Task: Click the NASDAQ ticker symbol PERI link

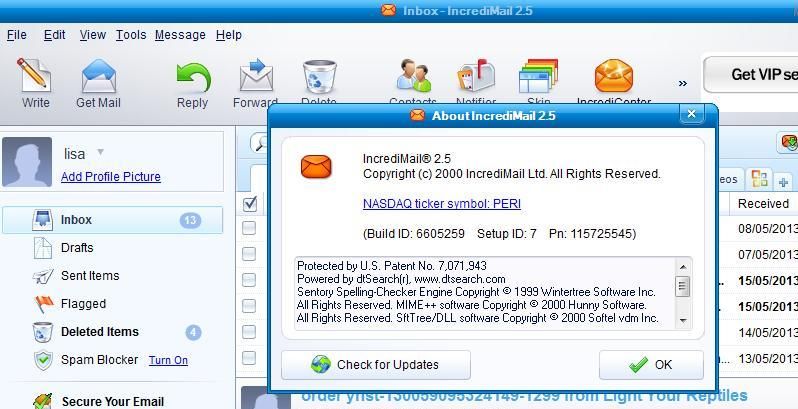Action: (x=442, y=204)
